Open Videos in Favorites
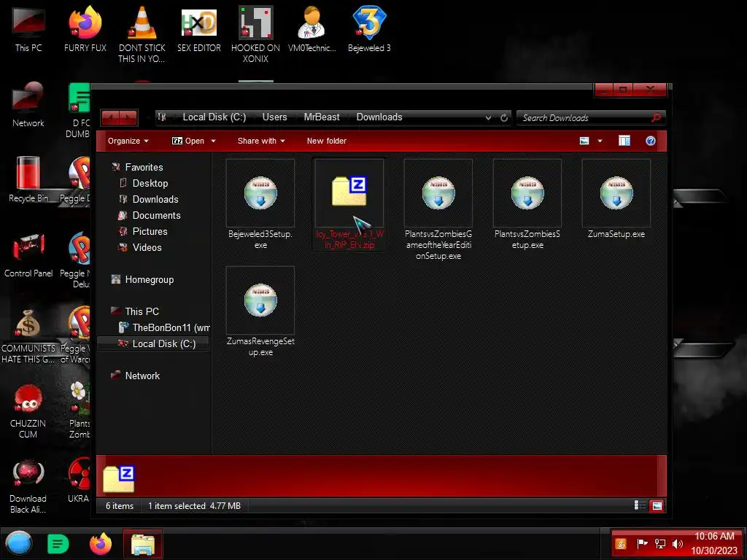This screenshot has height=560, width=747. pos(147,248)
